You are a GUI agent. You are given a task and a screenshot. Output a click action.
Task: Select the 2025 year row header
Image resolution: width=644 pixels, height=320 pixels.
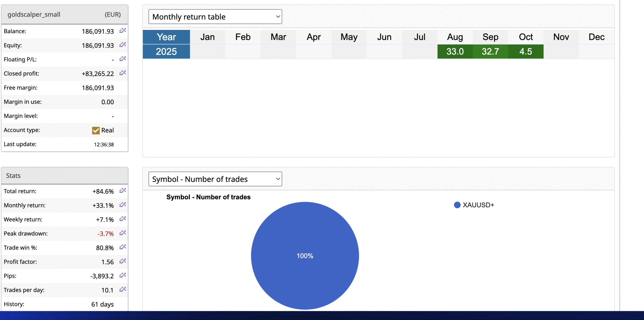tap(166, 51)
